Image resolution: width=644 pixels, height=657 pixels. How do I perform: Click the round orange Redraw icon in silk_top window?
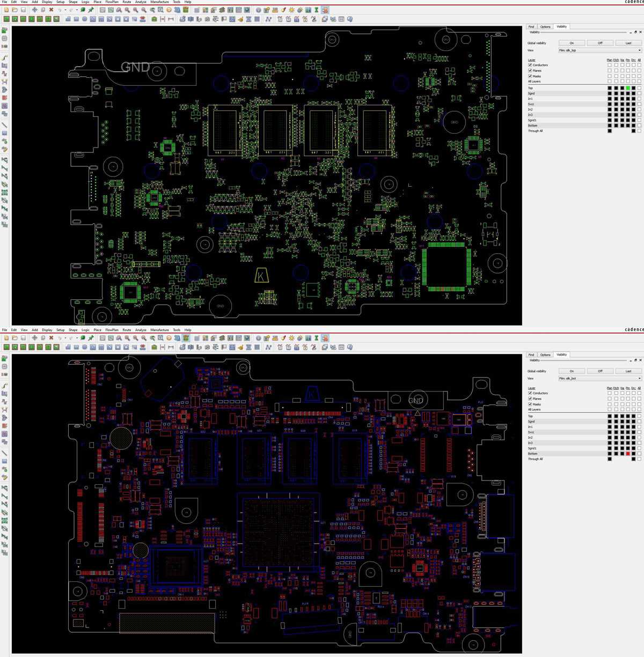pyautogui.click(x=169, y=10)
